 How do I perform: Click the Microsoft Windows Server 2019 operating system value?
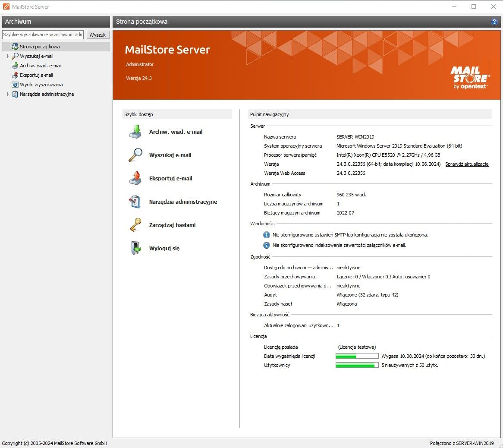(399, 146)
